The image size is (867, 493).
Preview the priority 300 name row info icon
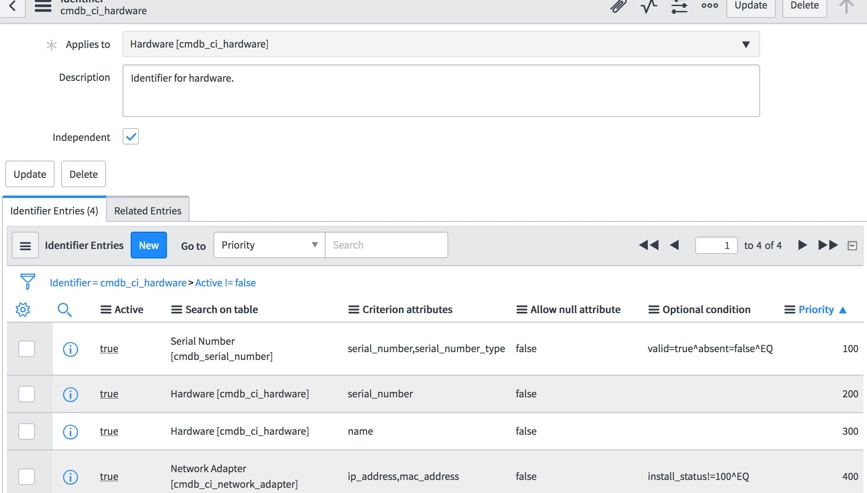pos(70,432)
